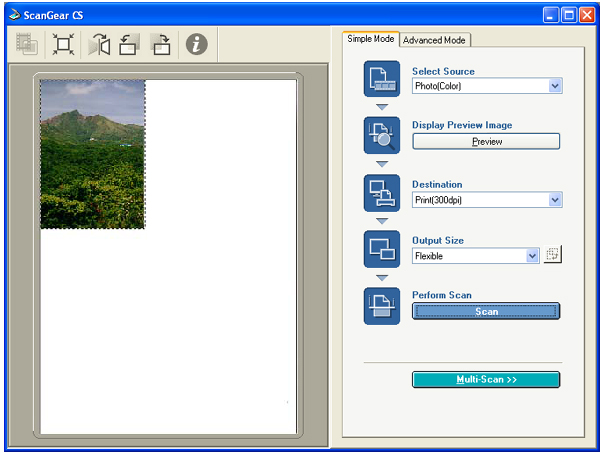Click the Perform Scan step icon
The image size is (600, 453).
382,306
